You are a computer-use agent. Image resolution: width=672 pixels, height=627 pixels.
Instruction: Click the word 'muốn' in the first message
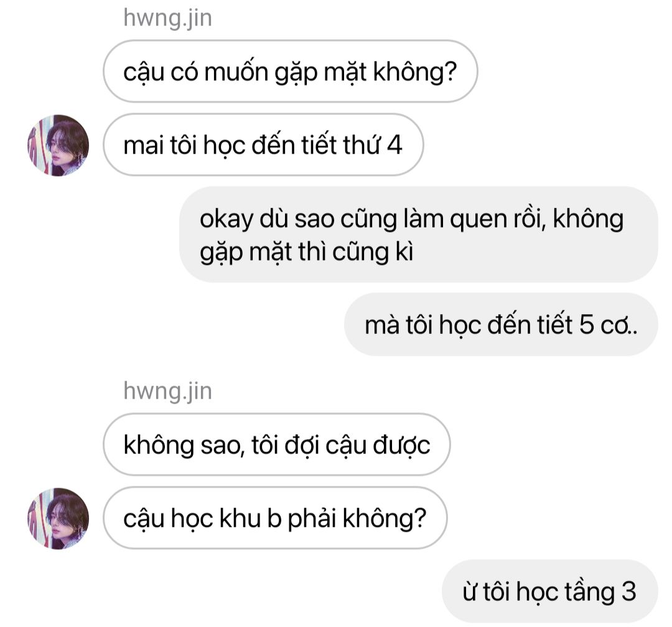point(236,72)
